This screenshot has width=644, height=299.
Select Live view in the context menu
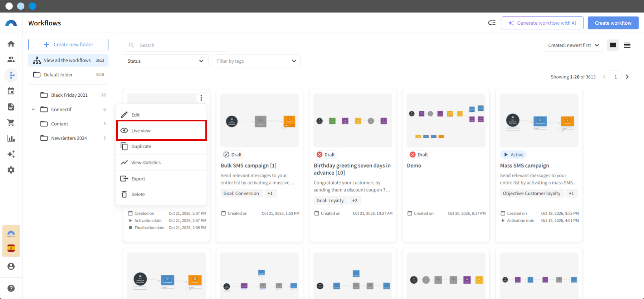tap(161, 130)
